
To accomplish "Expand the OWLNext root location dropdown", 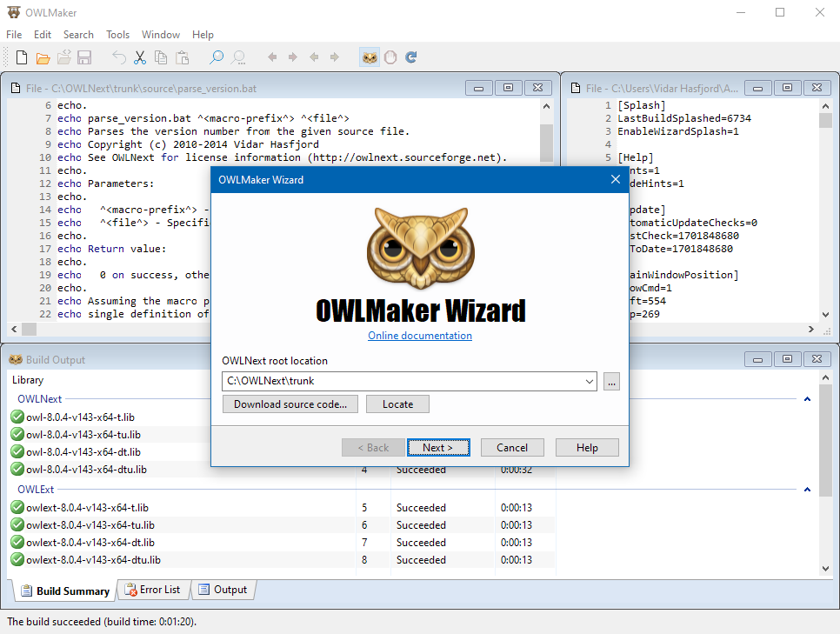I will (590, 382).
